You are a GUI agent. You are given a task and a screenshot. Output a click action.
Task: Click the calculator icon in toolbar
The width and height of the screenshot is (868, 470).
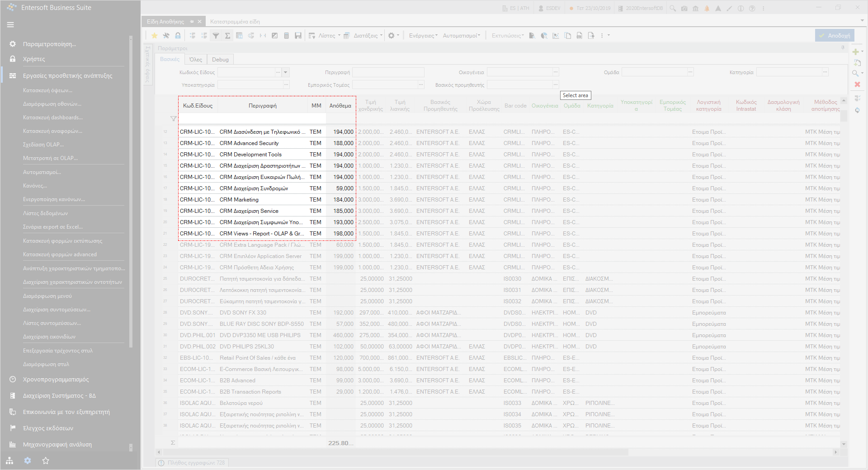[x=286, y=36]
